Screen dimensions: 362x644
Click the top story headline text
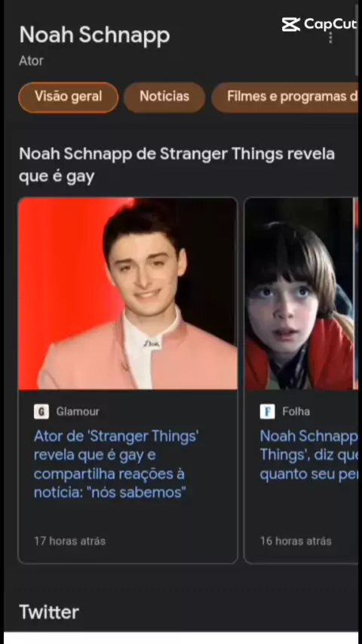[x=176, y=165]
